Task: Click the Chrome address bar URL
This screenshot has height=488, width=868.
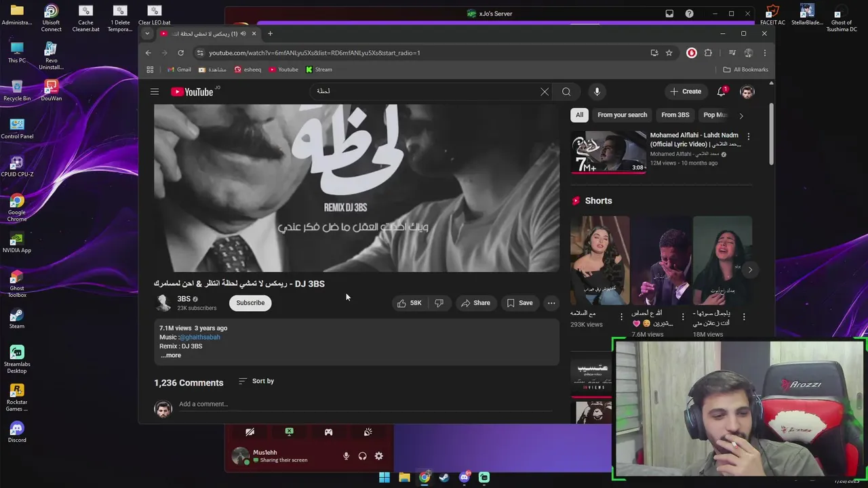Action: (315, 53)
